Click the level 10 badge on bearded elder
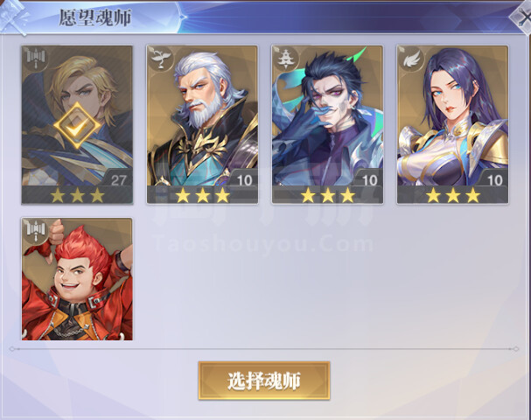The height and width of the screenshot is (420, 531). click(x=244, y=179)
